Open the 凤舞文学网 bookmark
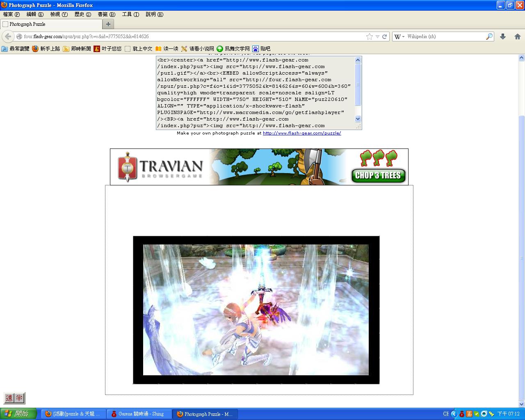Viewport: 525px width, 420px height. [x=233, y=49]
